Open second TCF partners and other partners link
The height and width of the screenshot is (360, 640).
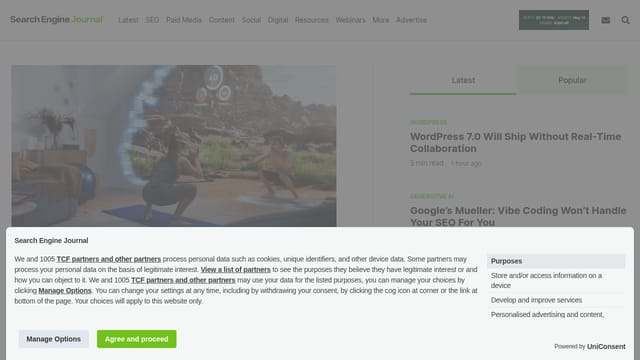point(183,280)
